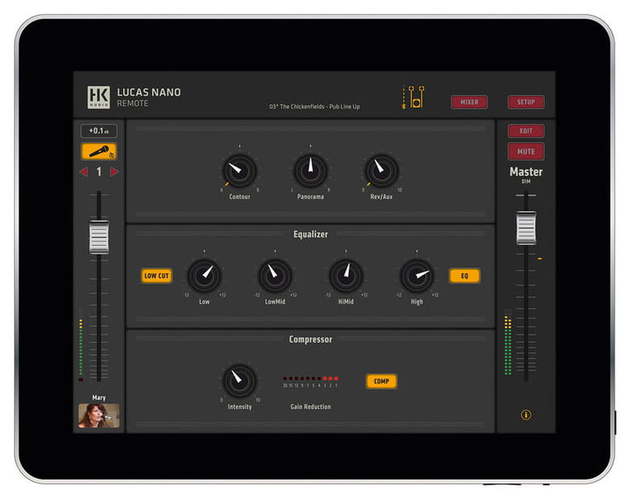Adjust the High EQ knob
631x500 pixels.
click(417, 276)
